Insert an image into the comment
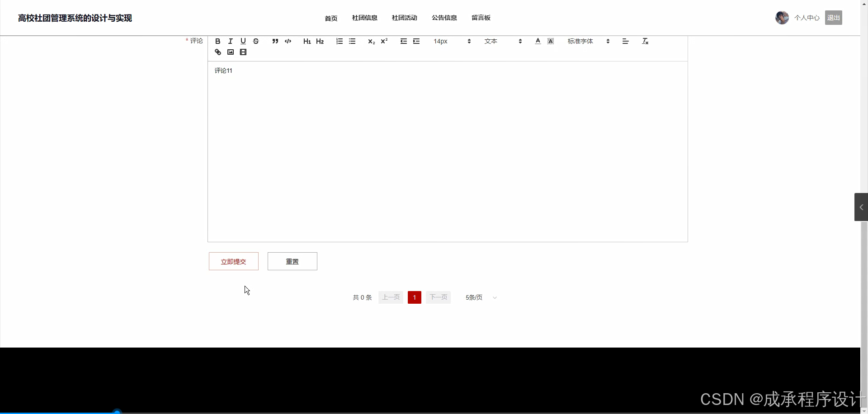 click(231, 52)
